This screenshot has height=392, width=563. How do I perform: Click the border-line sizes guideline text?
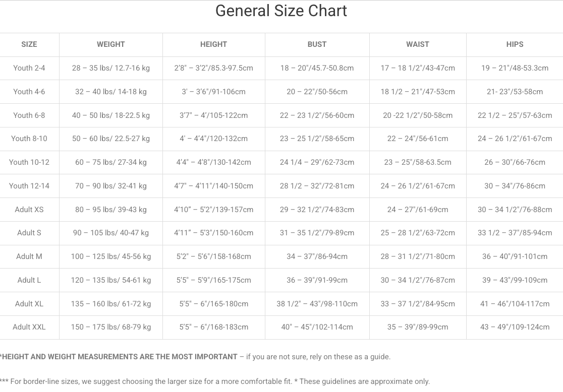[x=151, y=381]
